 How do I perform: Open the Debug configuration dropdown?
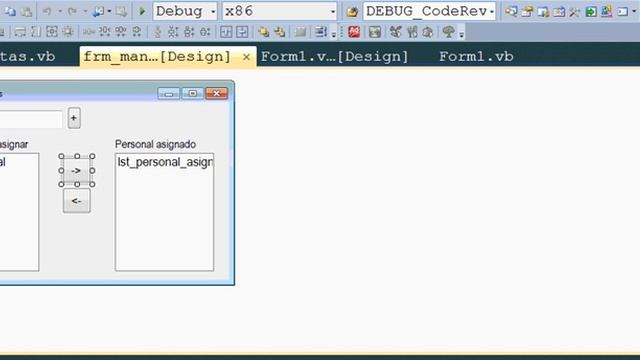213,11
